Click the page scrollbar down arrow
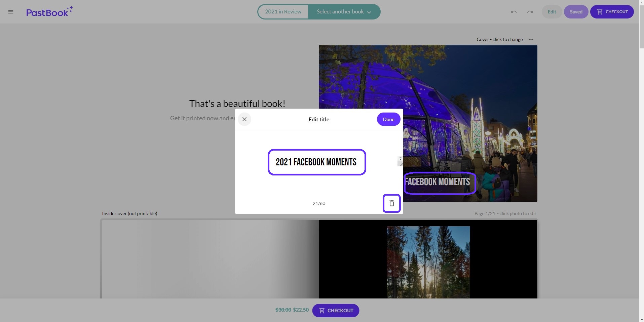Image resolution: width=644 pixels, height=322 pixels. click(x=641, y=319)
